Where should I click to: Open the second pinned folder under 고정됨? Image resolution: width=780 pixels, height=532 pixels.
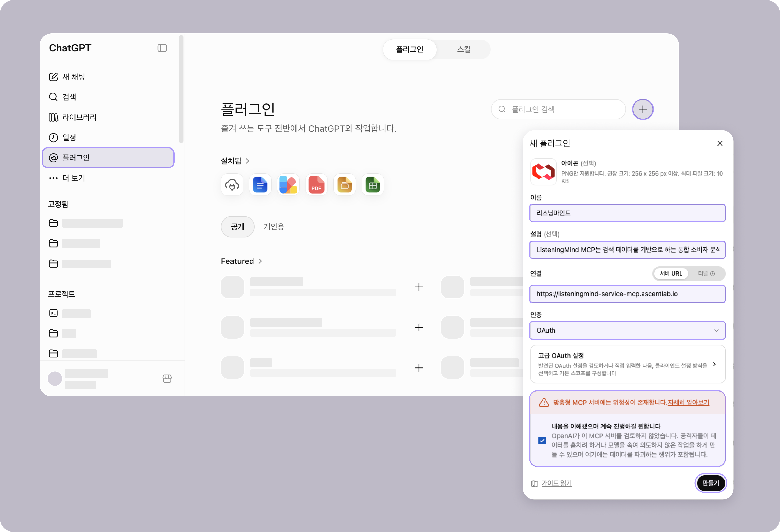tap(74, 243)
